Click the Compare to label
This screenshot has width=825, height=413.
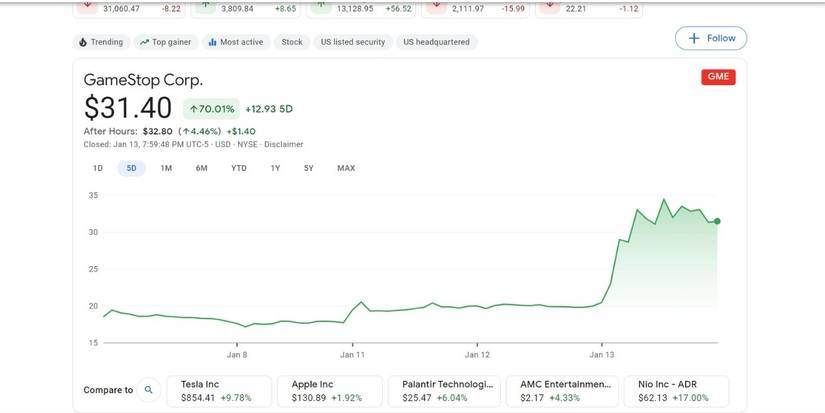pyautogui.click(x=108, y=390)
